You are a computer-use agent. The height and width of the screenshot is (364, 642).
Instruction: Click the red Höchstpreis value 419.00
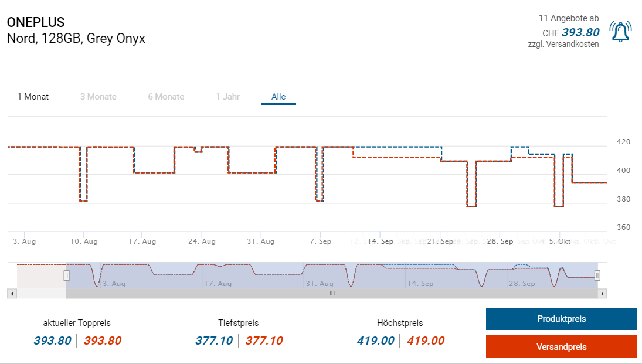tap(426, 341)
